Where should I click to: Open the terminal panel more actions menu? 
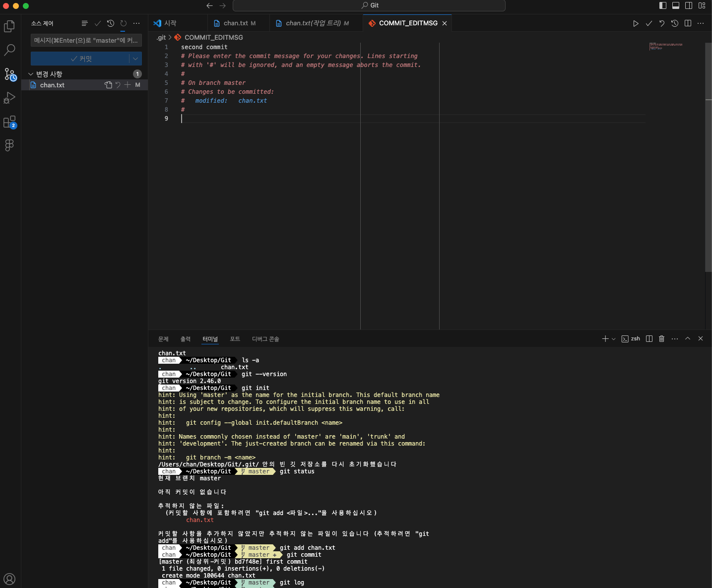point(675,338)
